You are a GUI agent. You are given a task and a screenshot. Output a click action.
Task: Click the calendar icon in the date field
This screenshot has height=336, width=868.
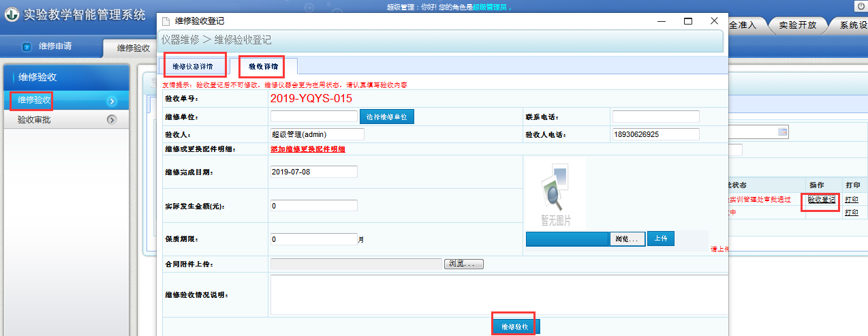pos(782,132)
